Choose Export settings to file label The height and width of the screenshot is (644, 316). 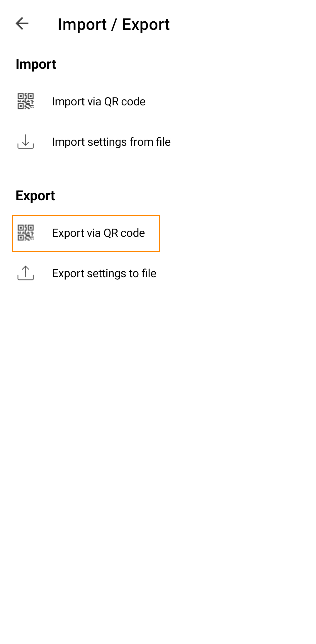pyautogui.click(x=104, y=273)
